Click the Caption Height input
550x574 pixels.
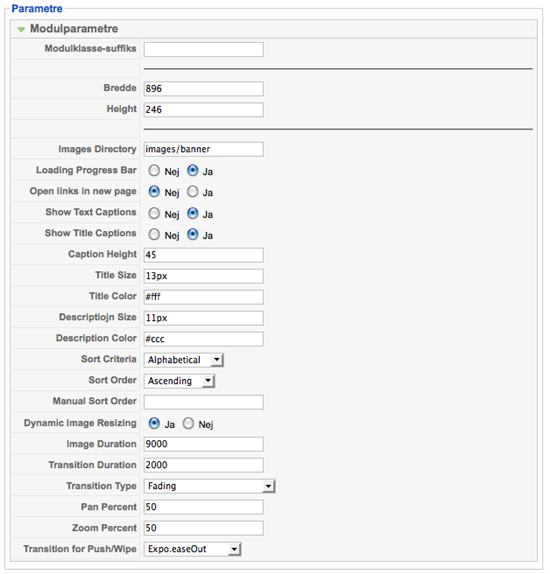204,255
